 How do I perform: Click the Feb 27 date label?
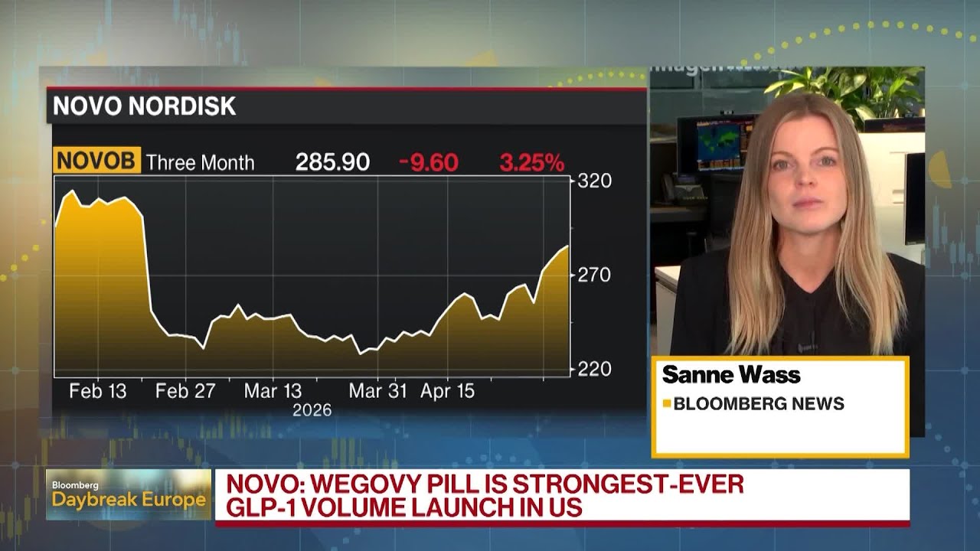(185, 391)
